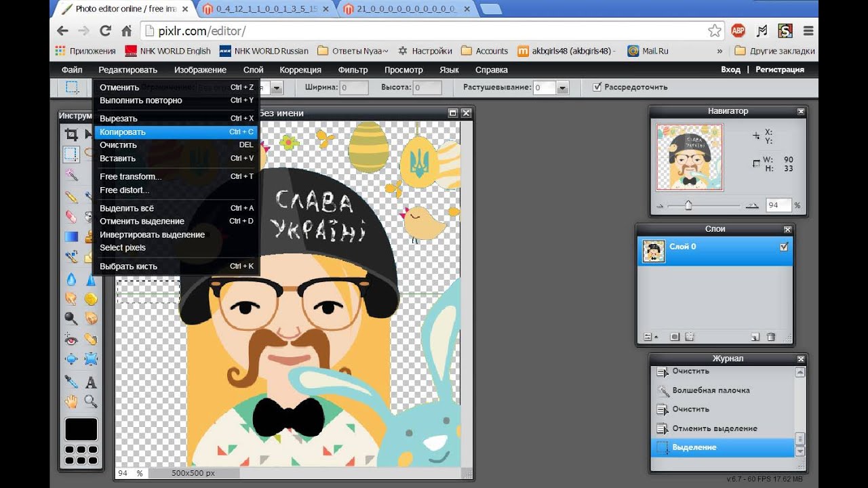The width and height of the screenshot is (868, 488).
Task: Select Отменить выделение history entry
Action: (722, 428)
